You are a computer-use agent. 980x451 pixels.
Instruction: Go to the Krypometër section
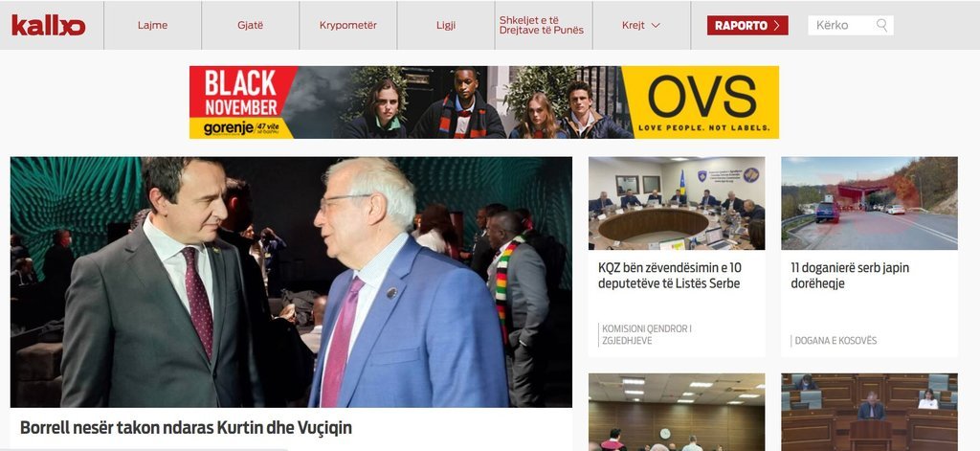348,26
